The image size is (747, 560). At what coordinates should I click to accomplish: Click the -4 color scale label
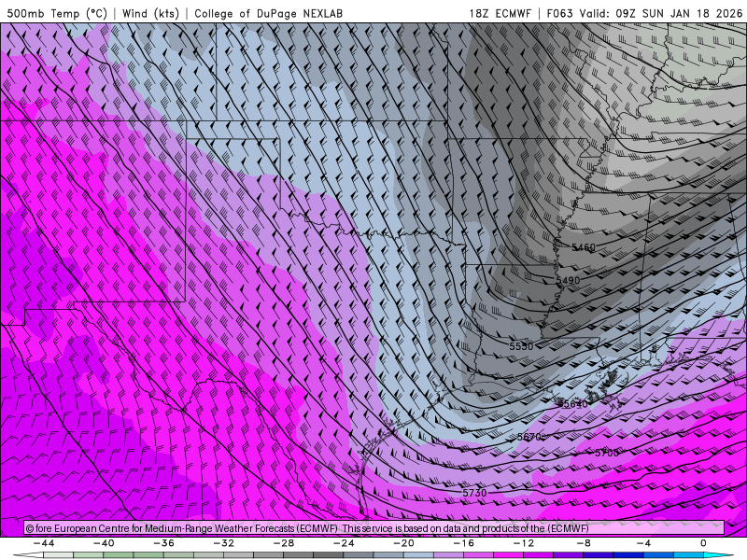pos(643,543)
